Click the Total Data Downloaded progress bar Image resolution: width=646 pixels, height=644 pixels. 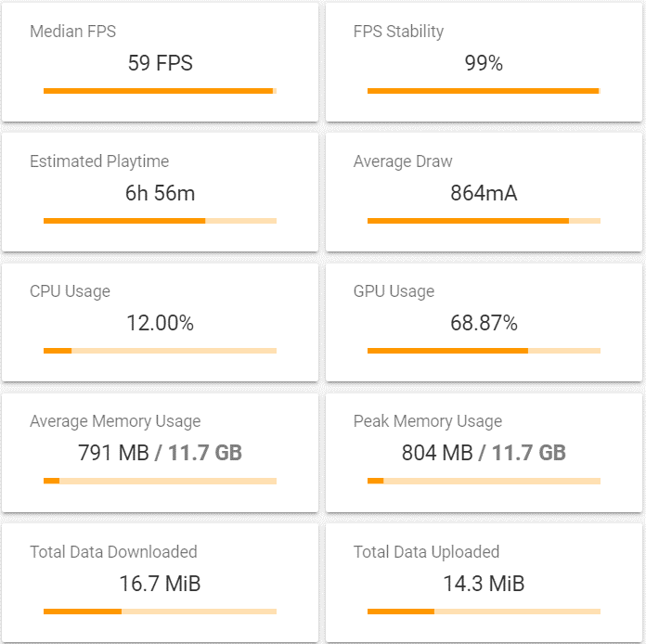click(x=160, y=612)
